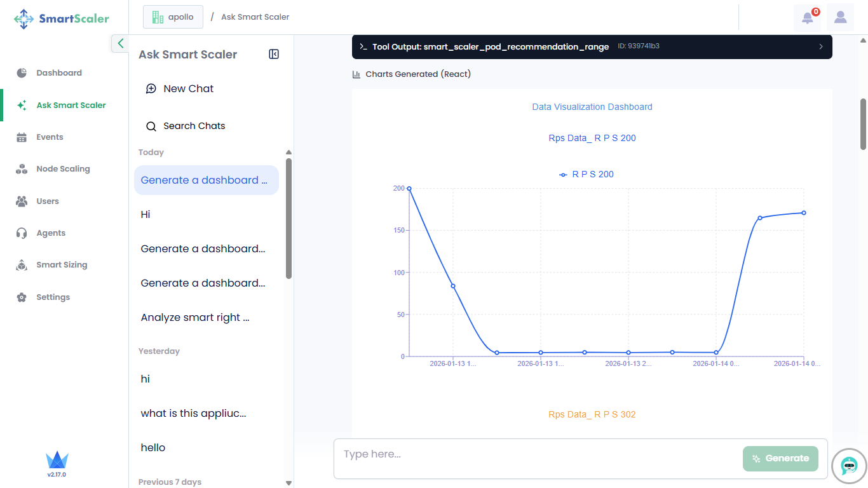Open the 'Analyze smart right ...' chat

coord(195,318)
